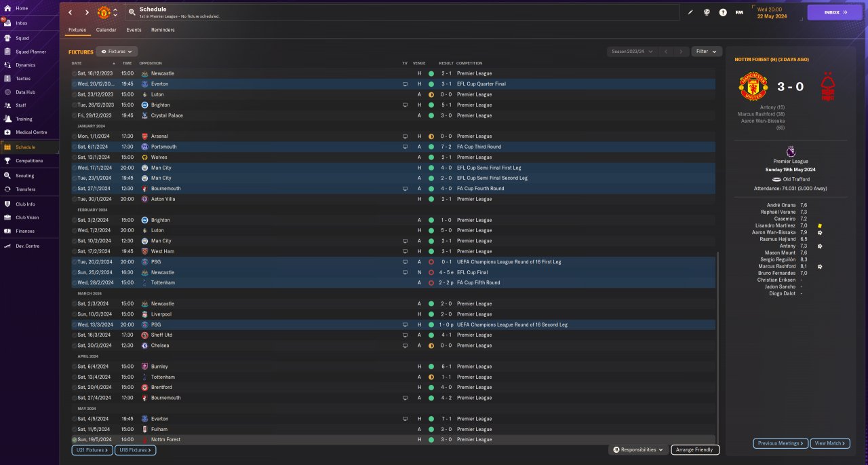
Task: Click the club switcher up/down arrows
Action: [x=115, y=12]
